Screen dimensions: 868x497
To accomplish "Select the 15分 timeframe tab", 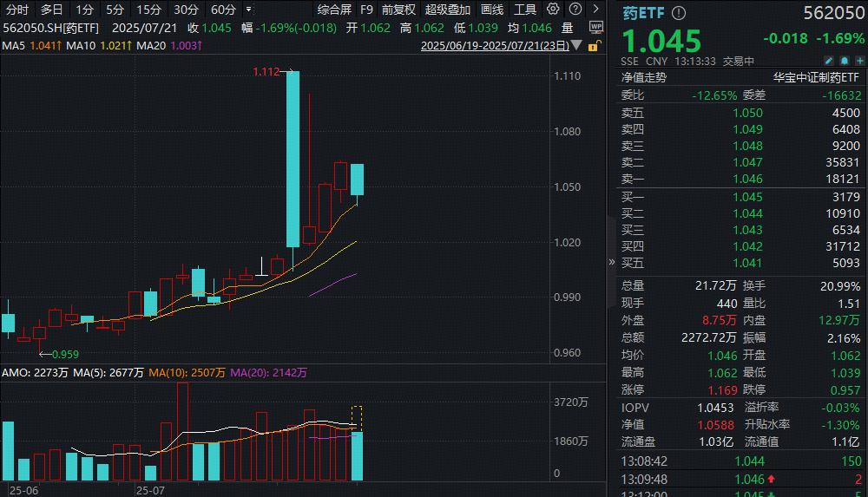I will [x=149, y=10].
